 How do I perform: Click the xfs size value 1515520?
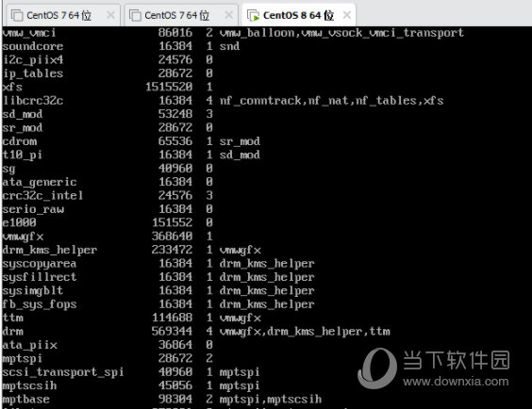click(169, 87)
